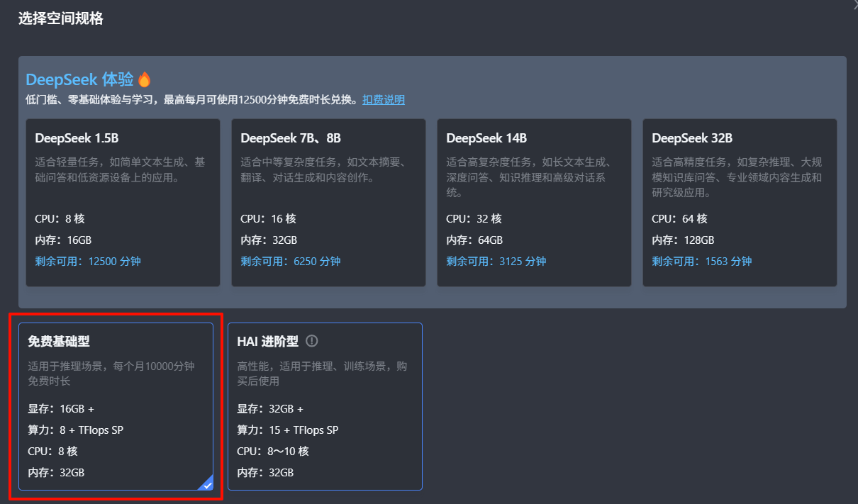Click 内存：16GB in DeepSeek 1.5B card
Image resolution: width=858 pixels, height=504 pixels.
63,240
